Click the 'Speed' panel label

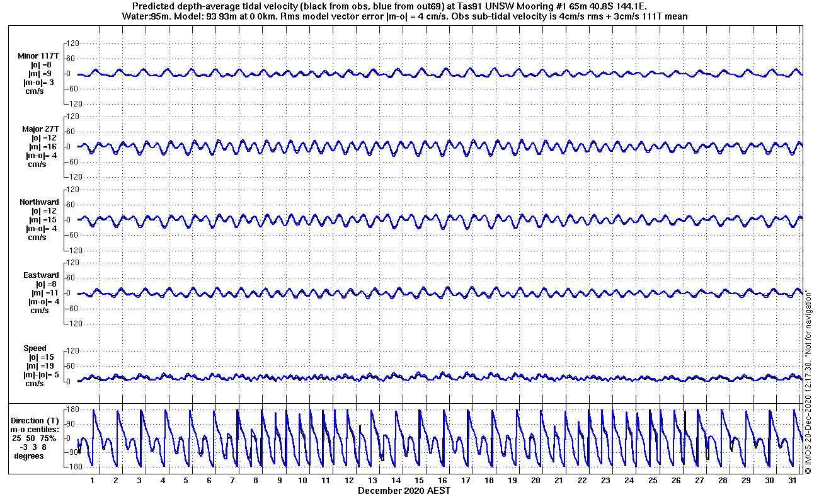pyautogui.click(x=35, y=348)
